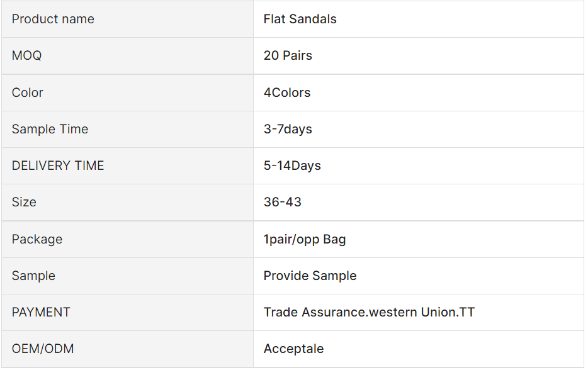Click the "OEM/ODM" row label

click(43, 349)
